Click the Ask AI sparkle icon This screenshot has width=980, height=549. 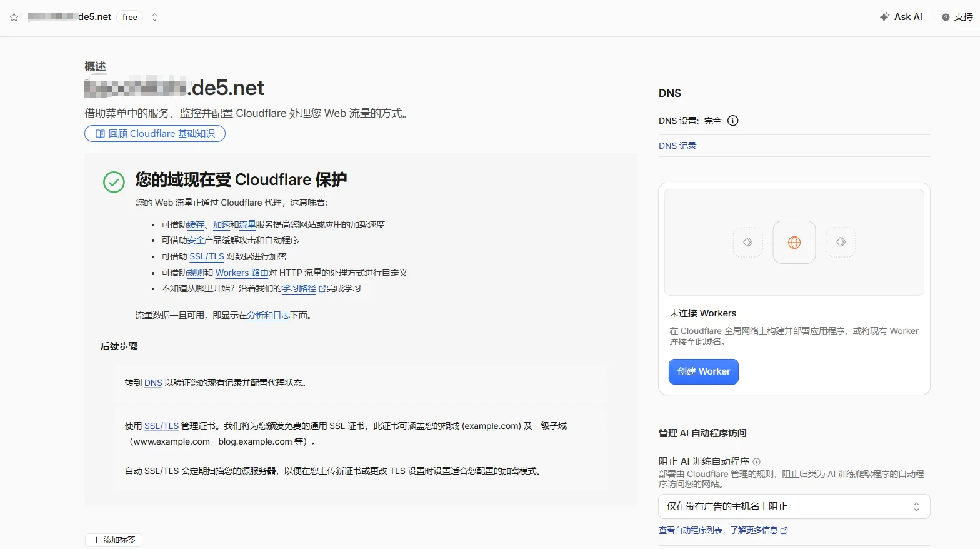[884, 17]
